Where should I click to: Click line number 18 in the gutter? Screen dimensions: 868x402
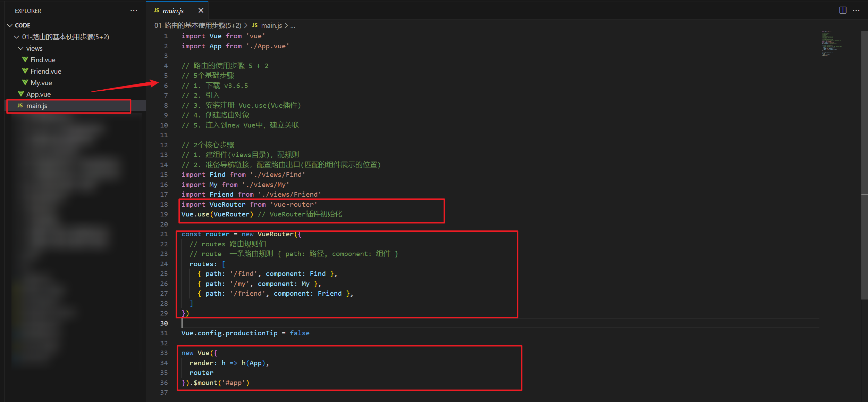(164, 204)
